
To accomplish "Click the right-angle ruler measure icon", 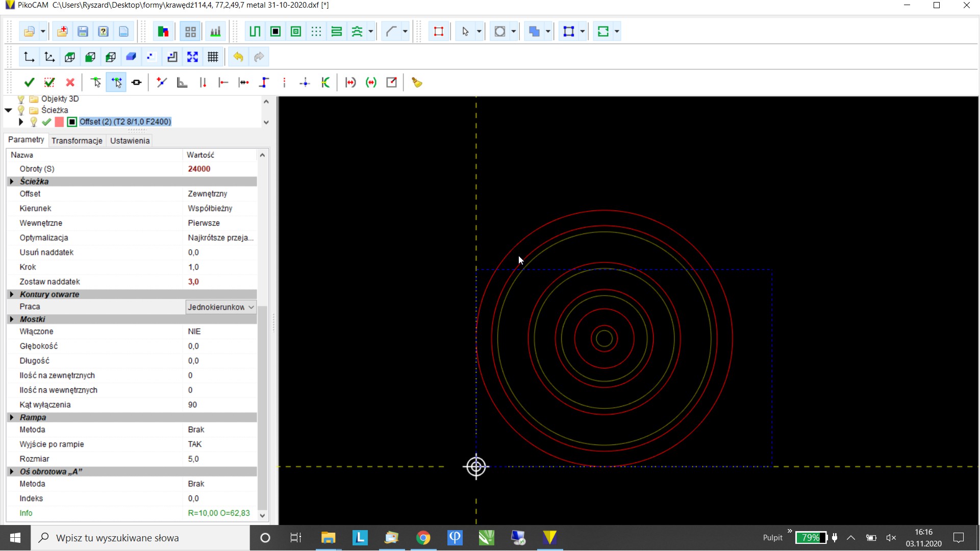I will (x=182, y=83).
